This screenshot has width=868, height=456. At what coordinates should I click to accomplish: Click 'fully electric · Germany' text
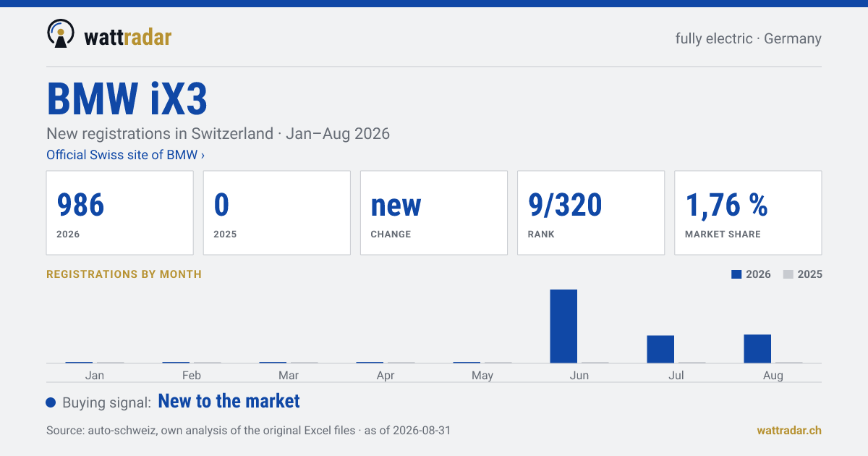click(x=749, y=38)
